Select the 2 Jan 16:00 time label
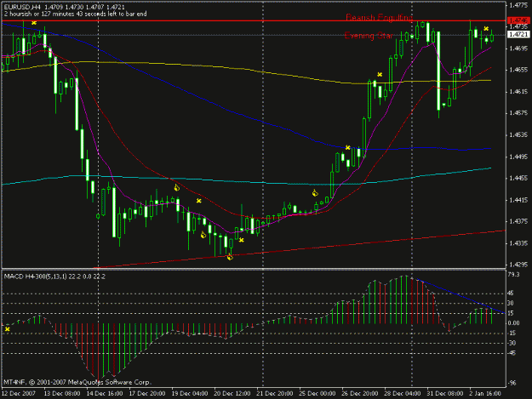This screenshot has height=399, width=532. [x=485, y=393]
